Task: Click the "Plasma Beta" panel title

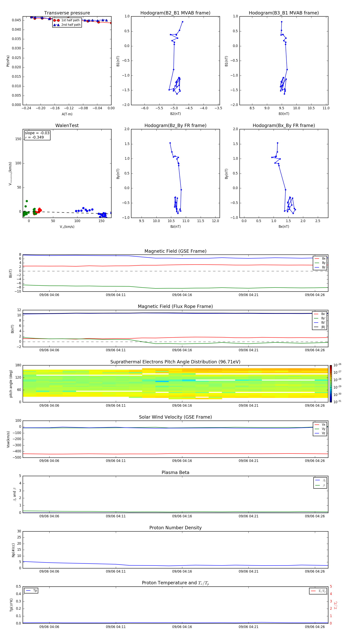Action: [175, 472]
